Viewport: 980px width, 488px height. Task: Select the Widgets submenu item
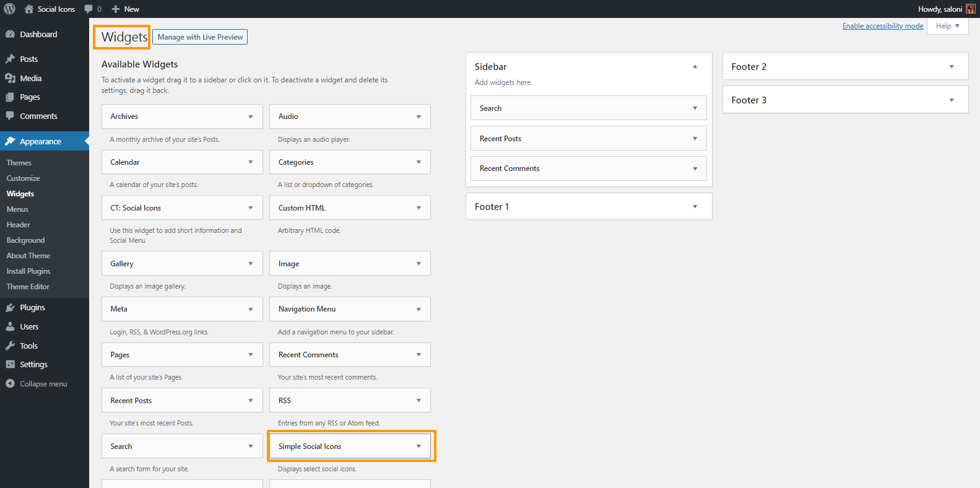pyautogui.click(x=20, y=194)
